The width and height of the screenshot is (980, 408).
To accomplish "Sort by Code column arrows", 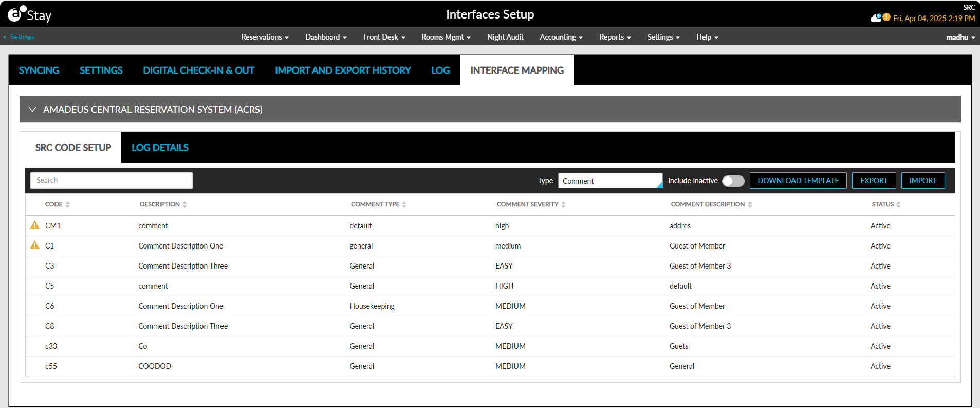I will coord(67,204).
